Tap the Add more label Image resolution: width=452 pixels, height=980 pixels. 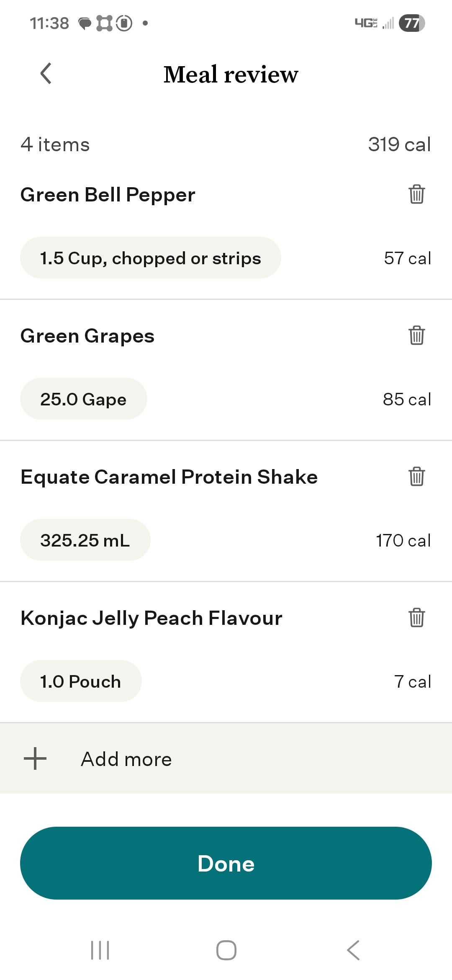click(x=126, y=759)
